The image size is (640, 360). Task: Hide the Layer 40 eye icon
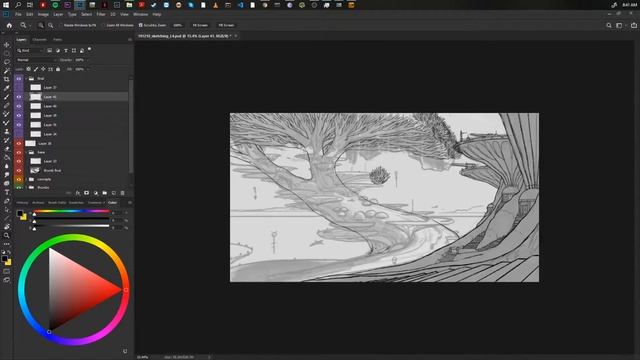click(19, 106)
